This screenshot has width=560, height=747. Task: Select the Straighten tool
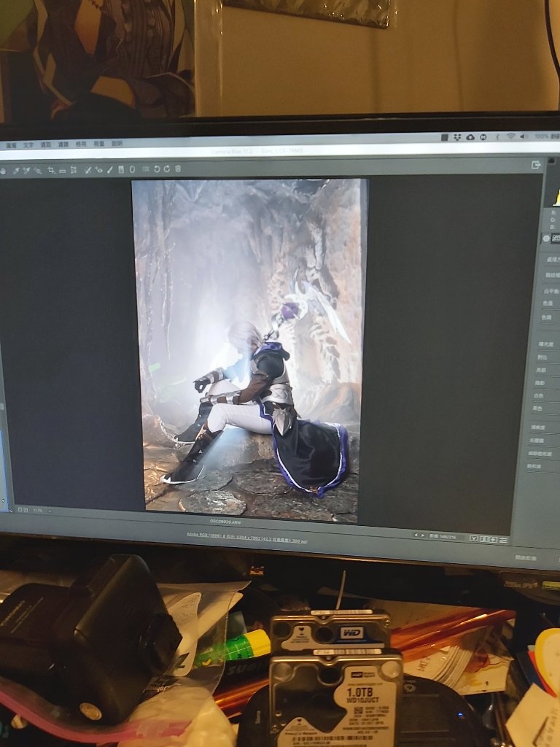point(63,170)
